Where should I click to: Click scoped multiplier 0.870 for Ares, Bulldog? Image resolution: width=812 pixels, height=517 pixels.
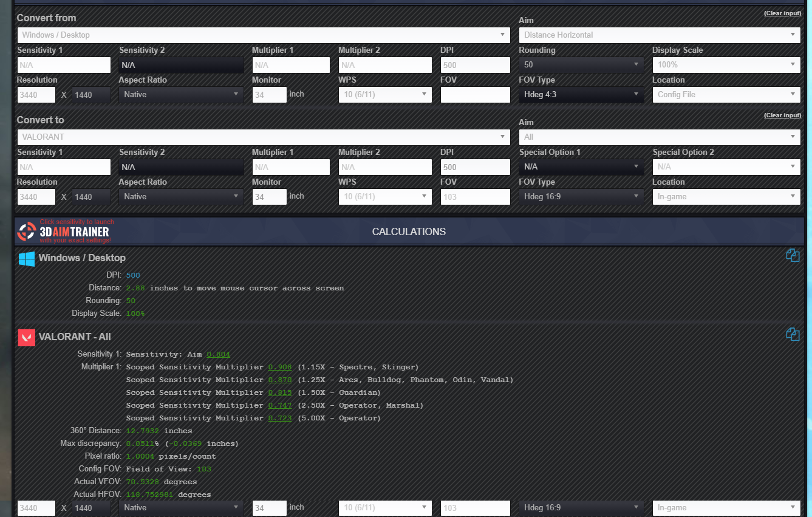pyautogui.click(x=280, y=380)
